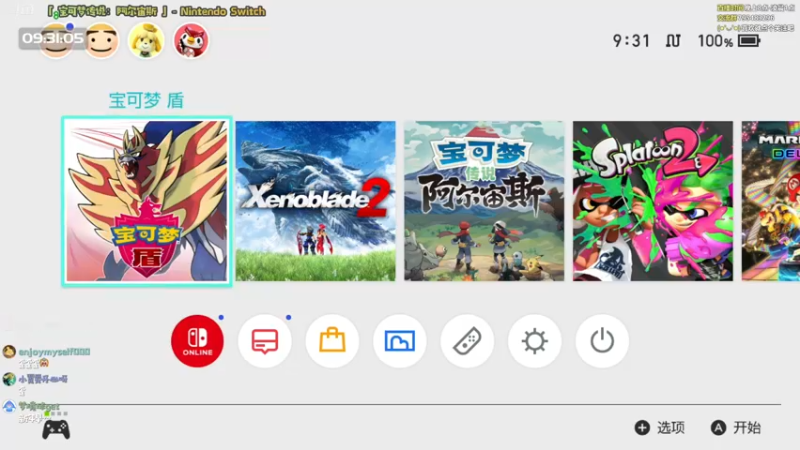Select Pokémon Legends Arceus game tile
Screen dimensions: 800x450
pos(484,201)
